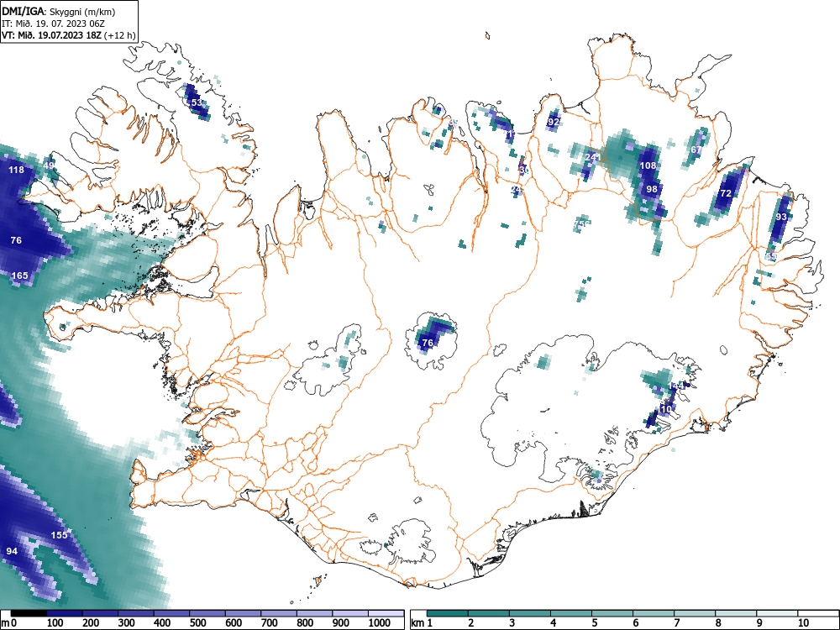Click the visibility value 92 on the map

click(554, 122)
